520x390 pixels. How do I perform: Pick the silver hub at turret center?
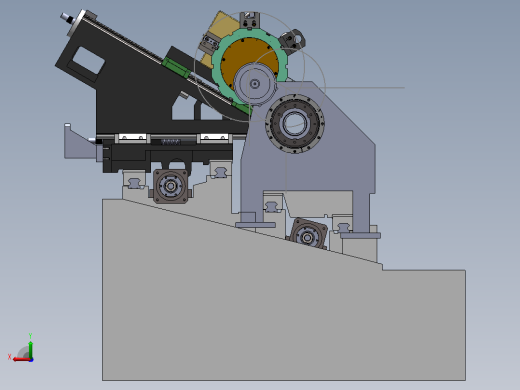[x=255, y=84]
